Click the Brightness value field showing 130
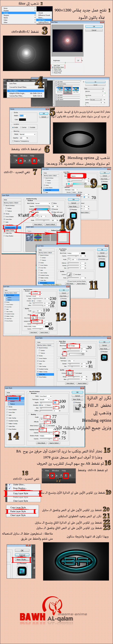 click(x=78, y=61)
